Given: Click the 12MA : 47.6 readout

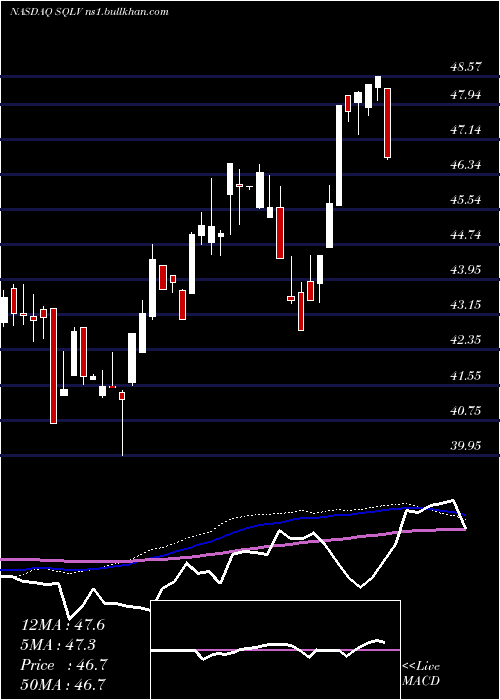Looking at the screenshot, I should click(x=63, y=625).
